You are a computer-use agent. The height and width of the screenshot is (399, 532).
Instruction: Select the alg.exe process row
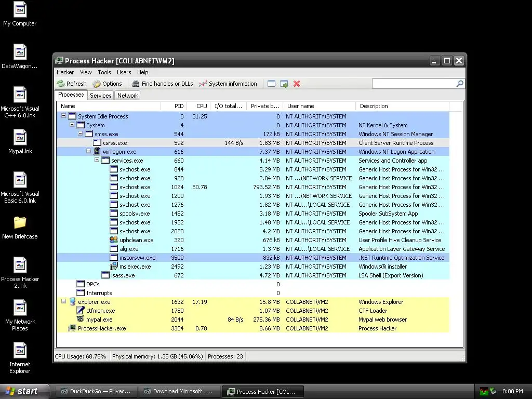pyautogui.click(x=253, y=249)
